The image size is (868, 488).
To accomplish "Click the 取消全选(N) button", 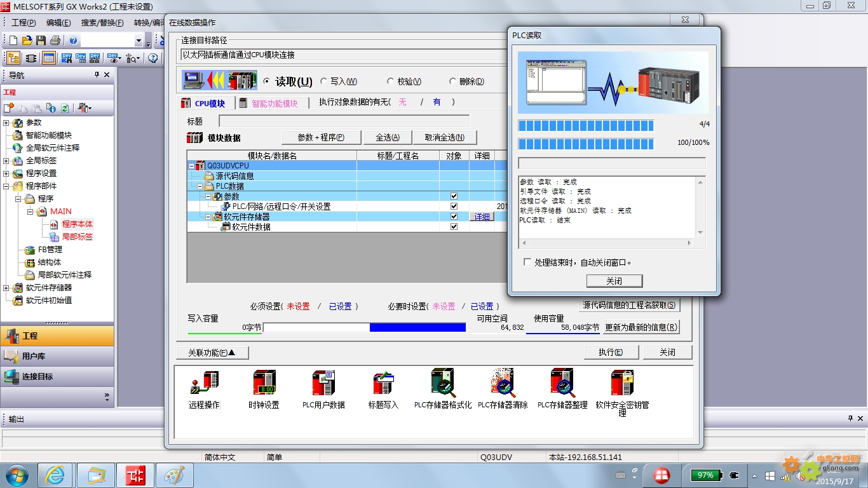I will coord(445,137).
